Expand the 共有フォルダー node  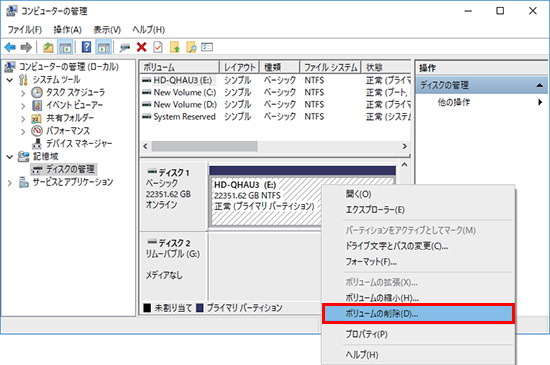click(23, 119)
